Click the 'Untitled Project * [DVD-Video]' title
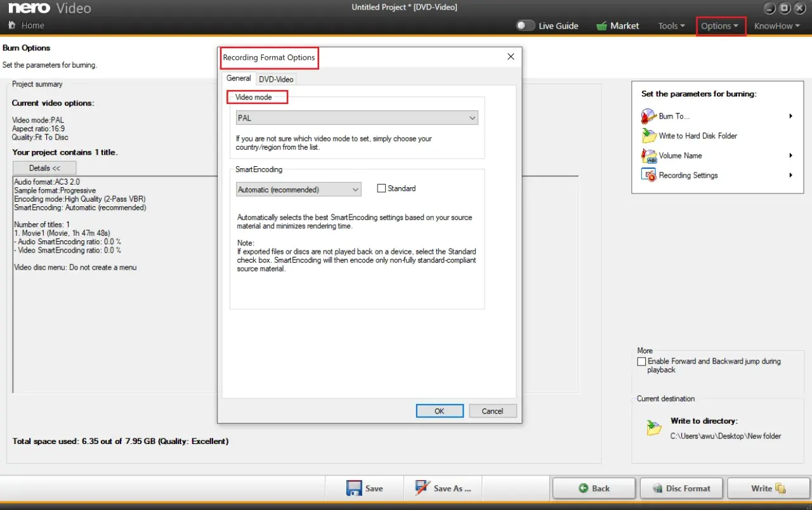Viewport: 812px width, 510px height. pyautogui.click(x=404, y=7)
